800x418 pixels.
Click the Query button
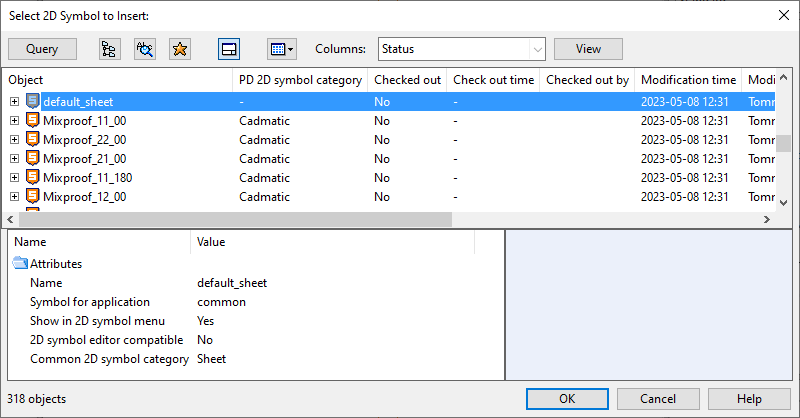point(42,49)
